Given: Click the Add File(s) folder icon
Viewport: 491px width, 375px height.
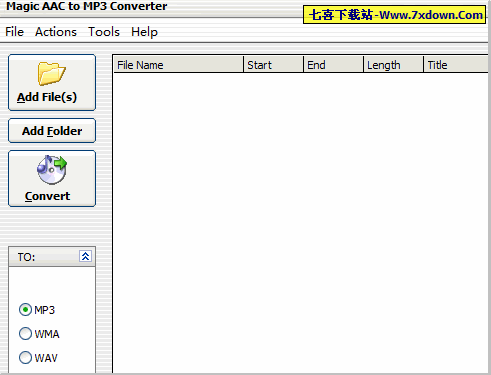Looking at the screenshot, I should click(x=52, y=73).
